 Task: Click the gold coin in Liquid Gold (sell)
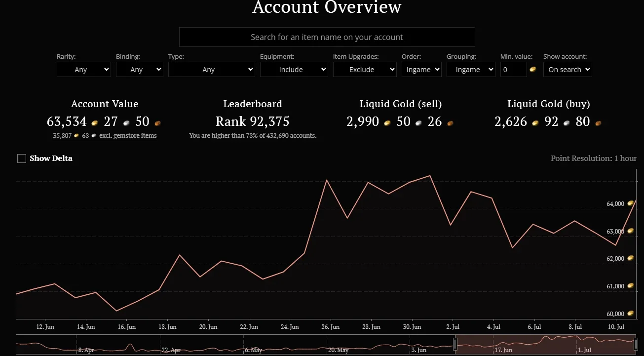coord(387,122)
